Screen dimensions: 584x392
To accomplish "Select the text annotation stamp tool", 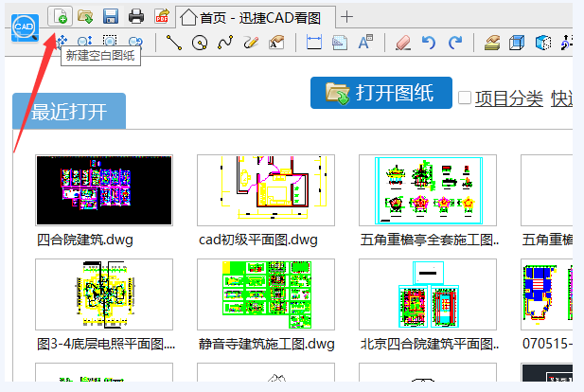I will coord(276,43).
